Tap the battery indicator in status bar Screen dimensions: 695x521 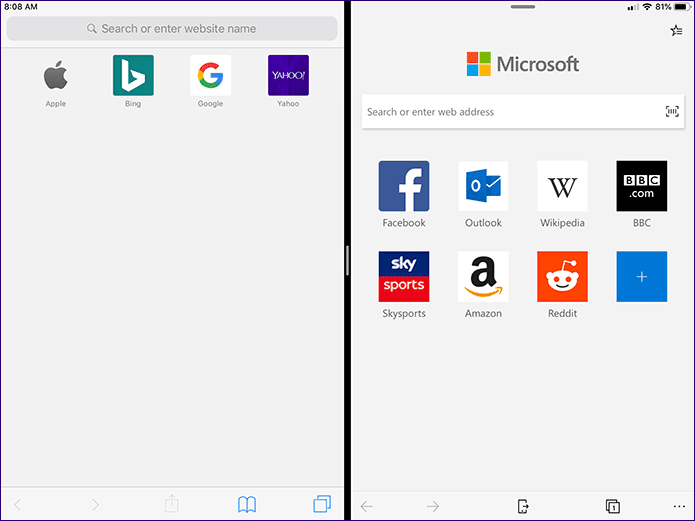pyautogui.click(x=681, y=7)
